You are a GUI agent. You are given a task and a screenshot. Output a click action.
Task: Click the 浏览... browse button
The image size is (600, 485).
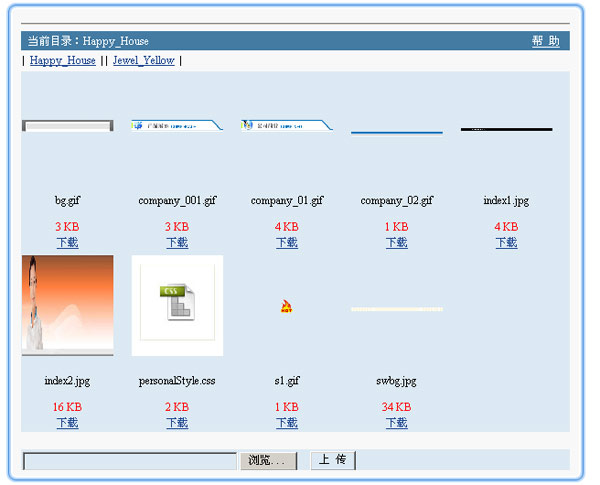[x=268, y=461]
